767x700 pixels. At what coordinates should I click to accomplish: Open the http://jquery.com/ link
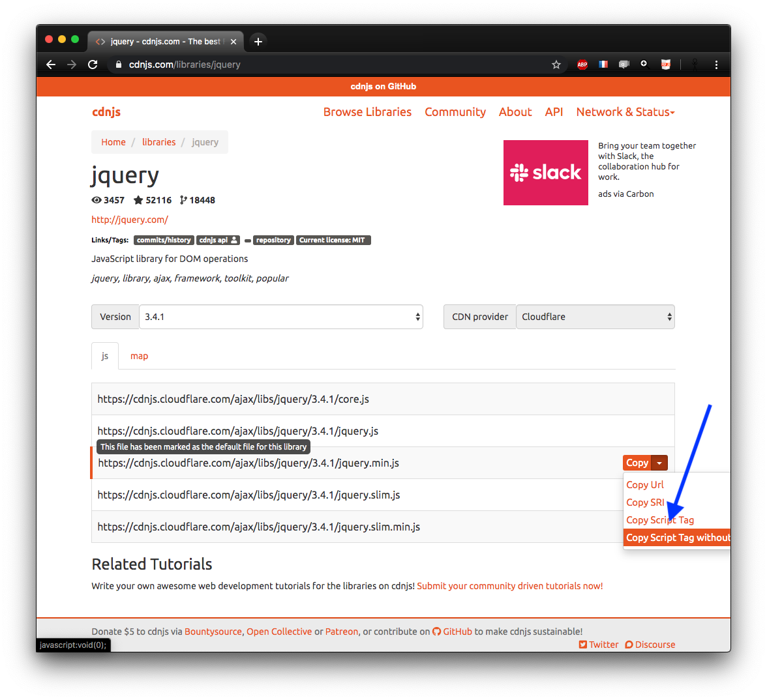point(130,220)
